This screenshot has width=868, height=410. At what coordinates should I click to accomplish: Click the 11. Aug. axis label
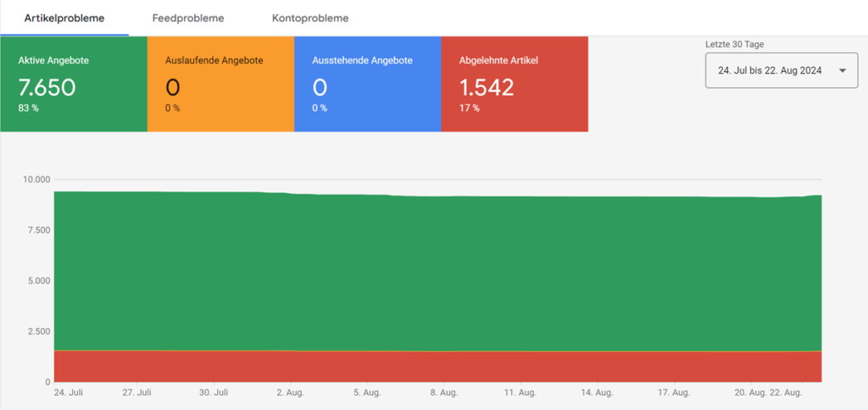click(521, 392)
